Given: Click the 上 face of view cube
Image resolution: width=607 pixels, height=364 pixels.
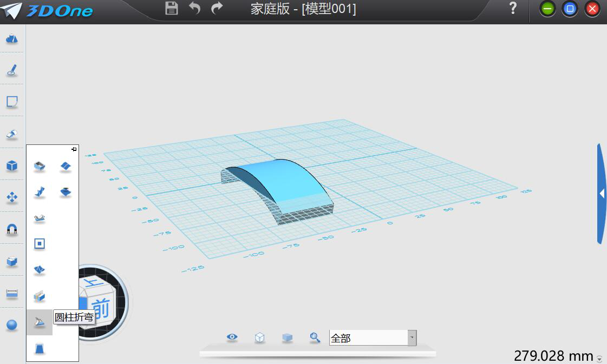Looking at the screenshot, I should (93, 283).
